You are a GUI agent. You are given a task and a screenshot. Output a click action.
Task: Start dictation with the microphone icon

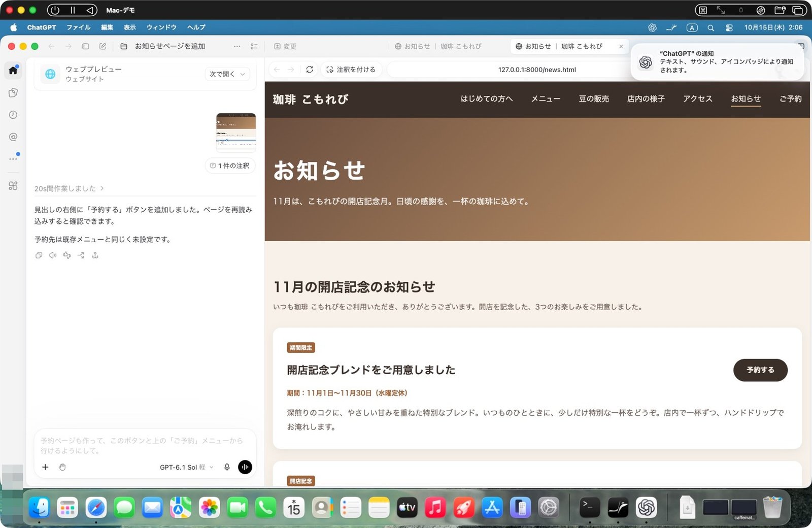click(227, 467)
